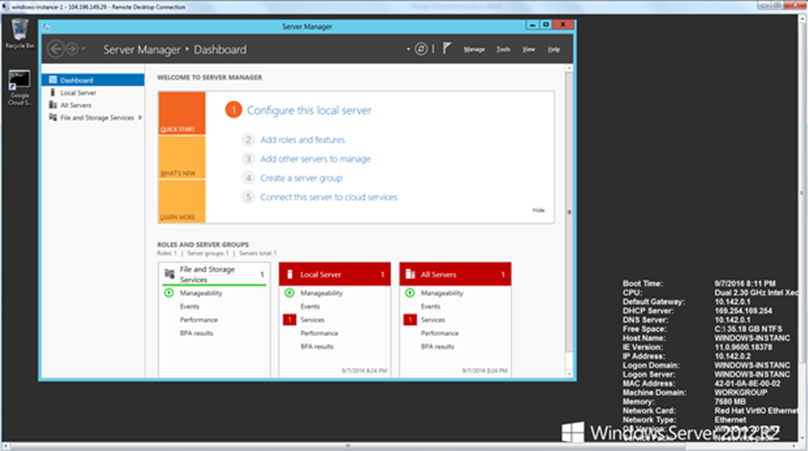Click Create a server group link
Viewport: 808px width, 451px height.
(301, 178)
